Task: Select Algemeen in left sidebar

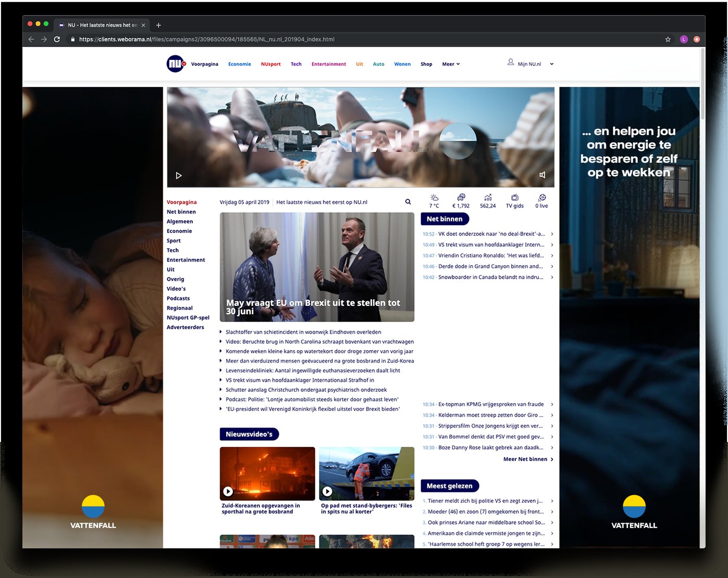Action: 180,222
